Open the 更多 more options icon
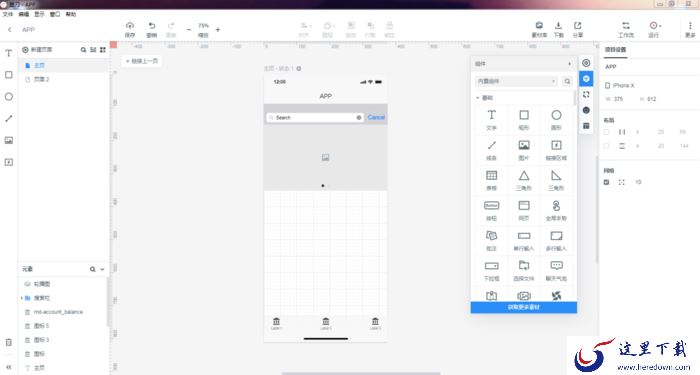 [690, 26]
